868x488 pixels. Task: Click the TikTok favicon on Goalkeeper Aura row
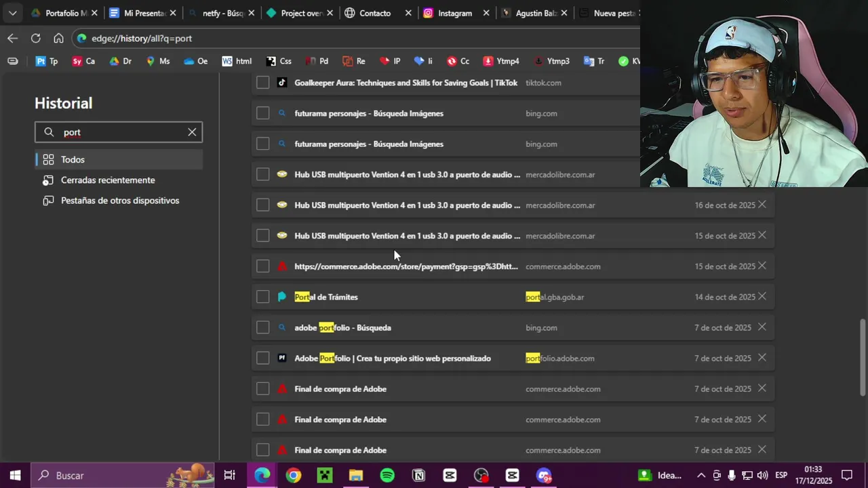pyautogui.click(x=282, y=83)
